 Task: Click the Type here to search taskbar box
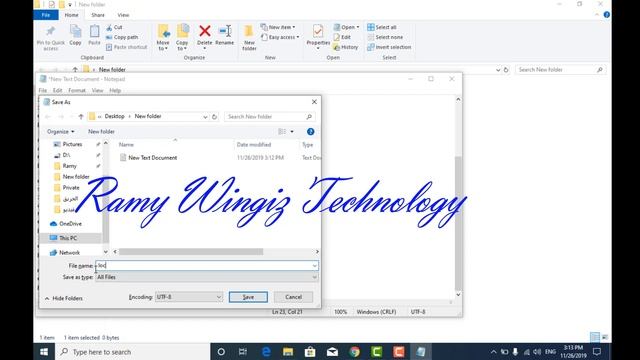[x=132, y=352]
